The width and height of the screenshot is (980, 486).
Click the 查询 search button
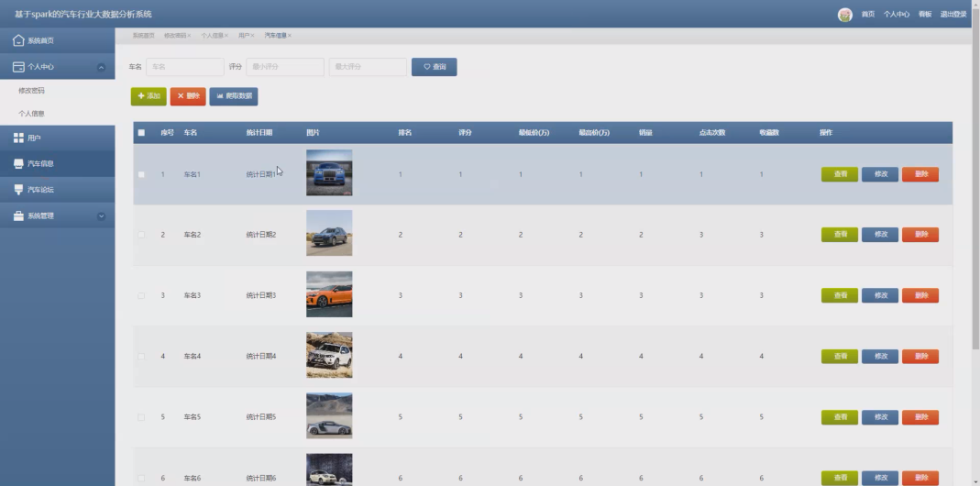tap(435, 67)
